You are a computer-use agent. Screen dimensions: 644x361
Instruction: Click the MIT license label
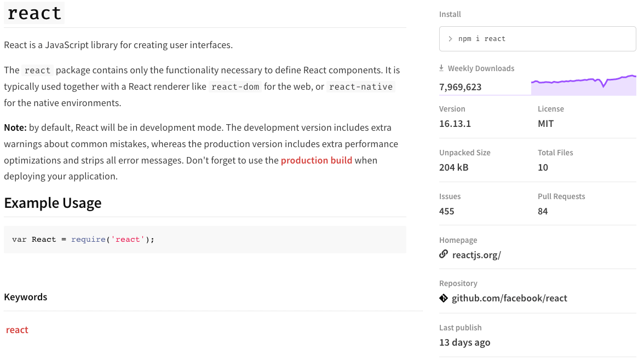545,123
